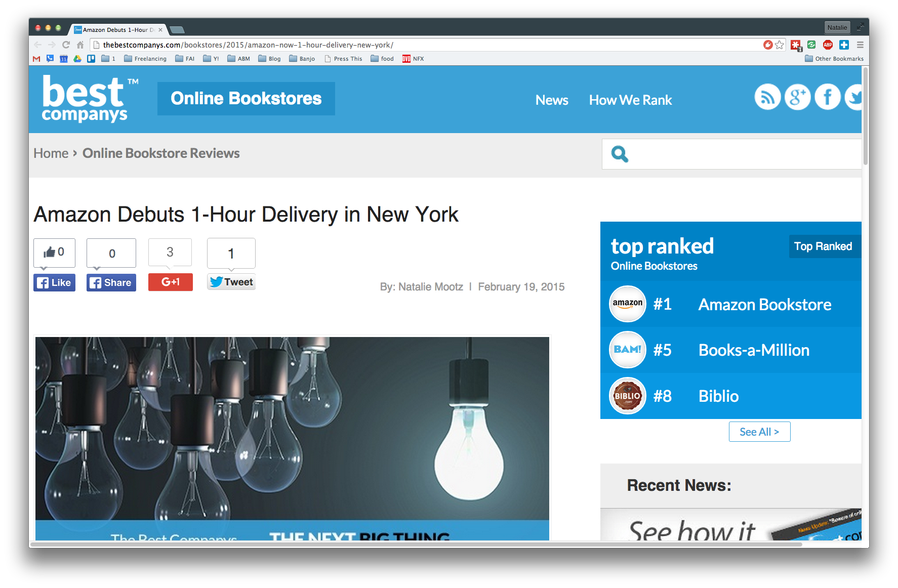Open the Y! bookmarks folder
This screenshot has width=898, height=588.
click(x=211, y=59)
